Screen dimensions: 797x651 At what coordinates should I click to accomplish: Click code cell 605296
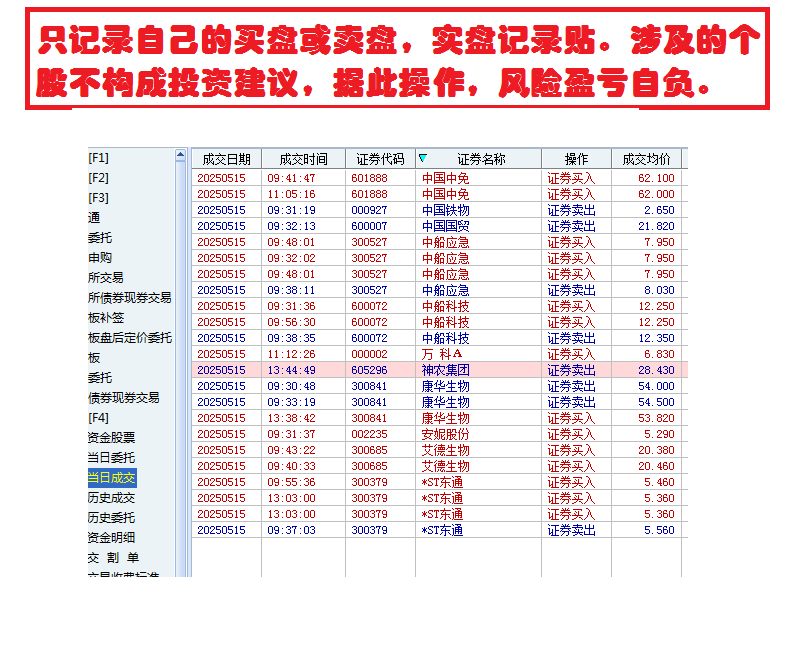369,370
